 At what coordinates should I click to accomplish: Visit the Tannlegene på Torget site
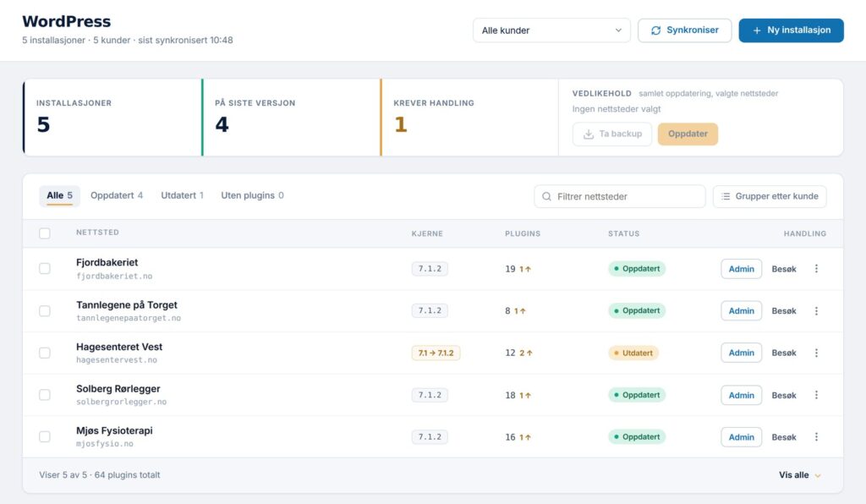784,311
